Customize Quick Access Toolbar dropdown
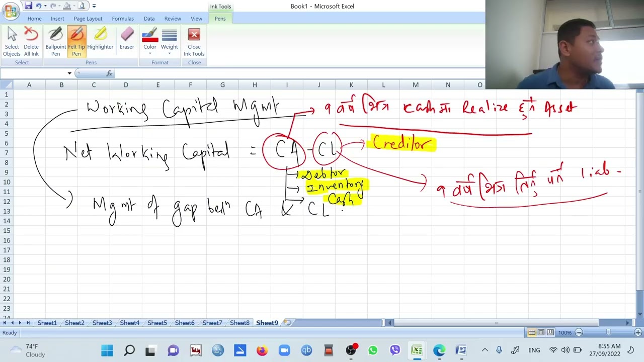This screenshot has width=644, height=362. point(94,6)
